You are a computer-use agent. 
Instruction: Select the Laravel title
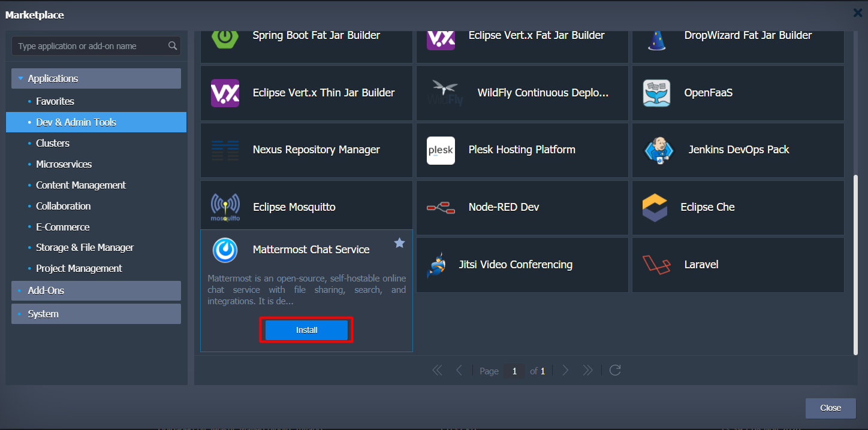701,265
